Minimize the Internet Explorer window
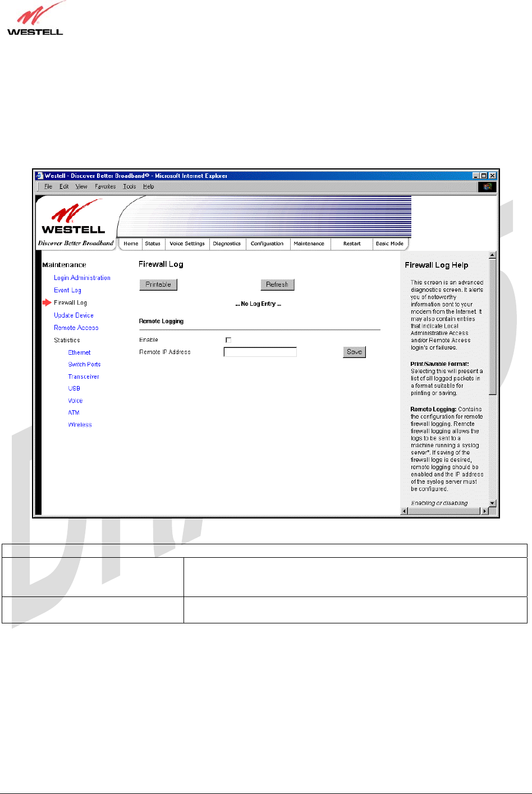The height and width of the screenshot is (794, 532). pyautogui.click(x=476, y=176)
